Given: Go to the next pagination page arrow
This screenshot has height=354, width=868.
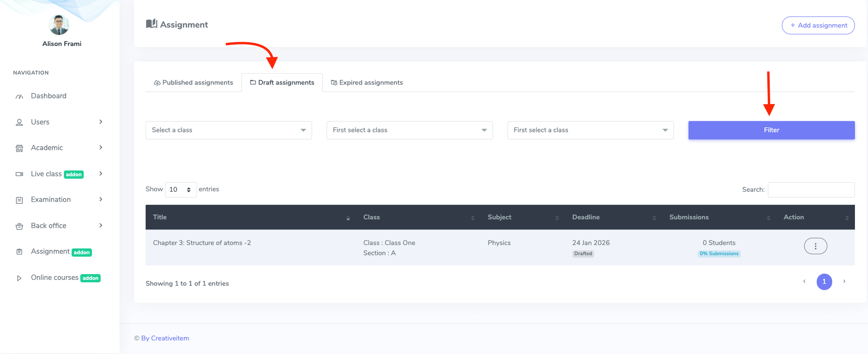Looking at the screenshot, I should click(x=844, y=282).
